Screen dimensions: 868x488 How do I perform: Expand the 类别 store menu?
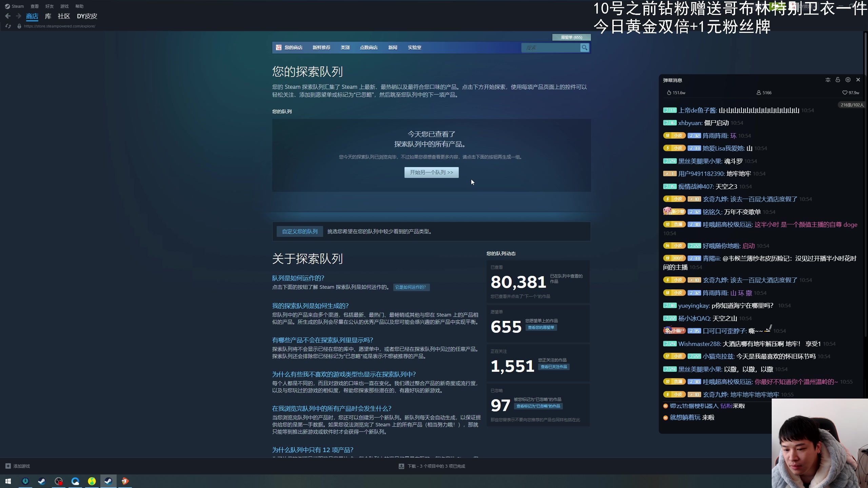[x=345, y=47]
